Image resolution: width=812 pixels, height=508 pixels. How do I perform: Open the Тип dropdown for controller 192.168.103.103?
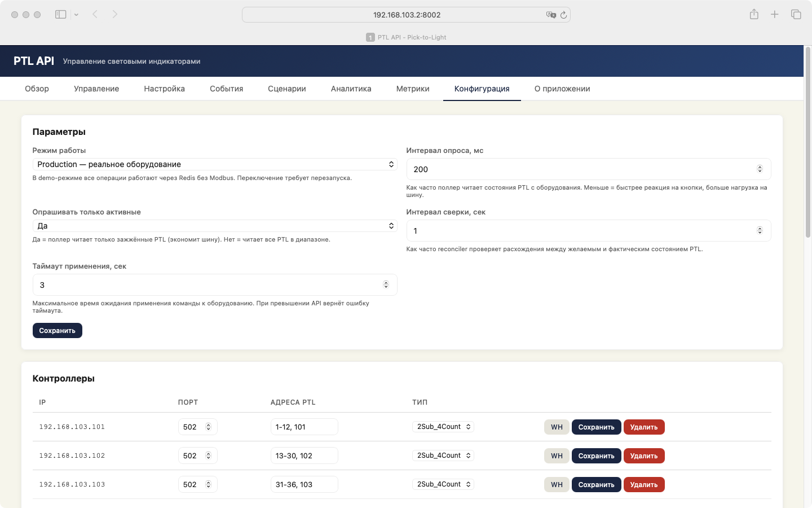pyautogui.click(x=443, y=484)
